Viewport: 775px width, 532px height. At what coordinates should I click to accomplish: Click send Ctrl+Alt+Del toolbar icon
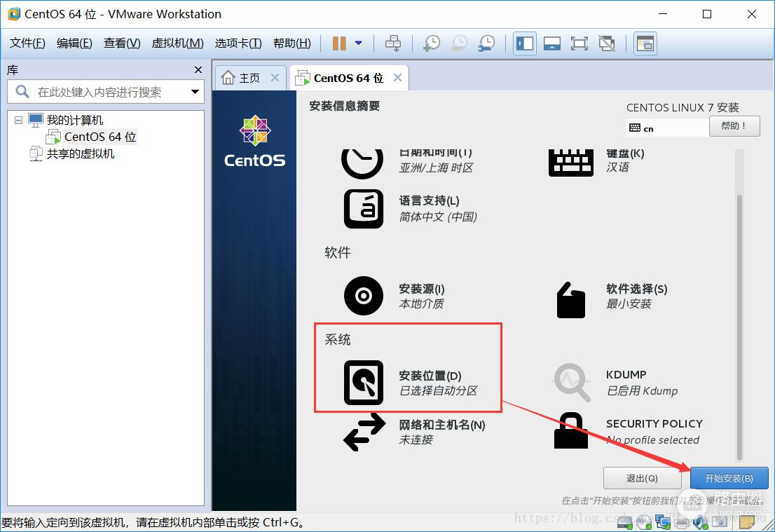click(394, 43)
